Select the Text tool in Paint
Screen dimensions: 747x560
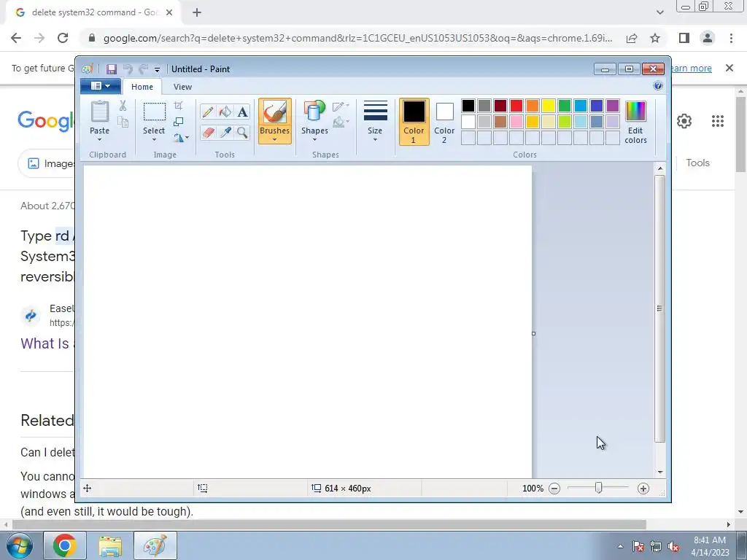(x=242, y=112)
